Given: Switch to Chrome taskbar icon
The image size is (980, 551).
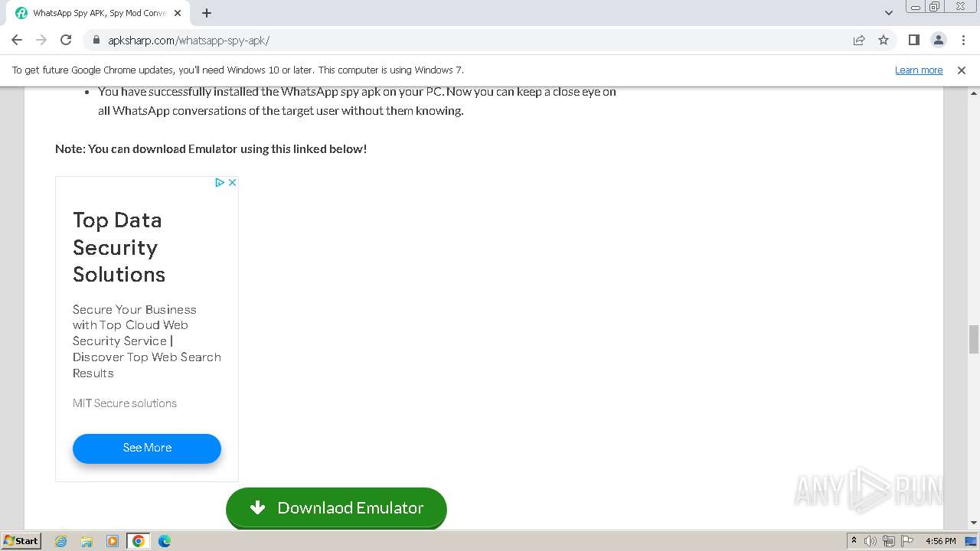Looking at the screenshot, I should pyautogui.click(x=139, y=541).
